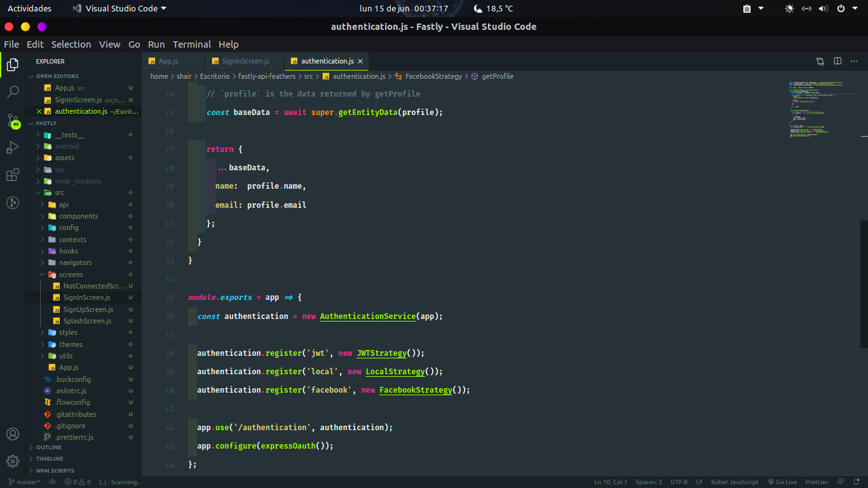Switch to the App.js tab
This screenshot has height=488, width=868.
[167, 61]
